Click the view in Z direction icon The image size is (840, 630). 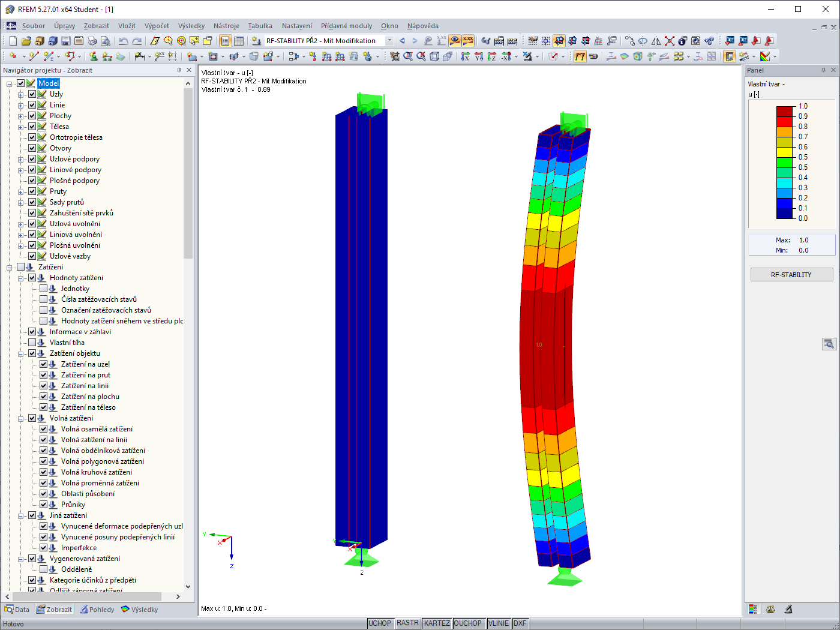point(491,56)
